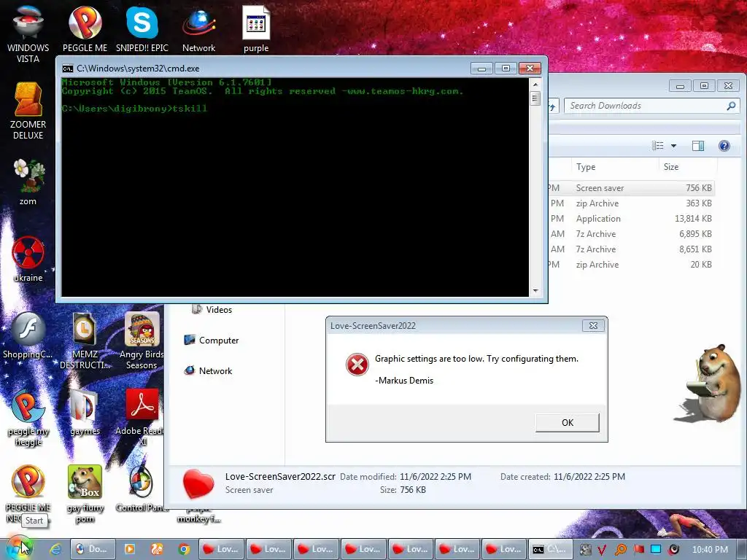The height and width of the screenshot is (560, 747).
Task: Sort files by the Size column
Action: pos(671,167)
